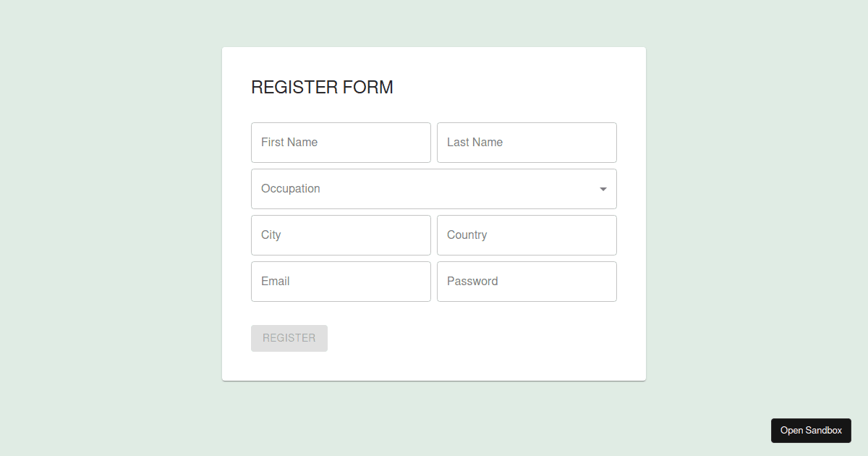The height and width of the screenshot is (456, 868).
Task: Click the Last Name input field
Action: tap(527, 143)
